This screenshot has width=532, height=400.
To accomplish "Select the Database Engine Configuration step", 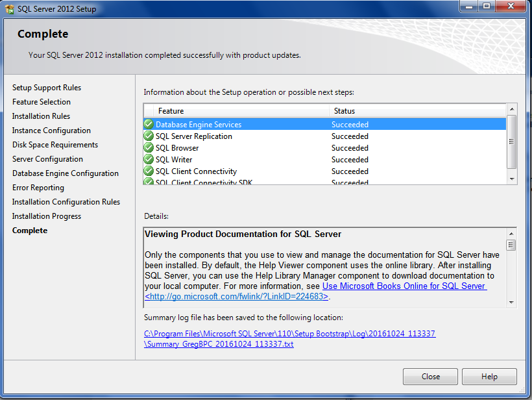I will coord(66,173).
